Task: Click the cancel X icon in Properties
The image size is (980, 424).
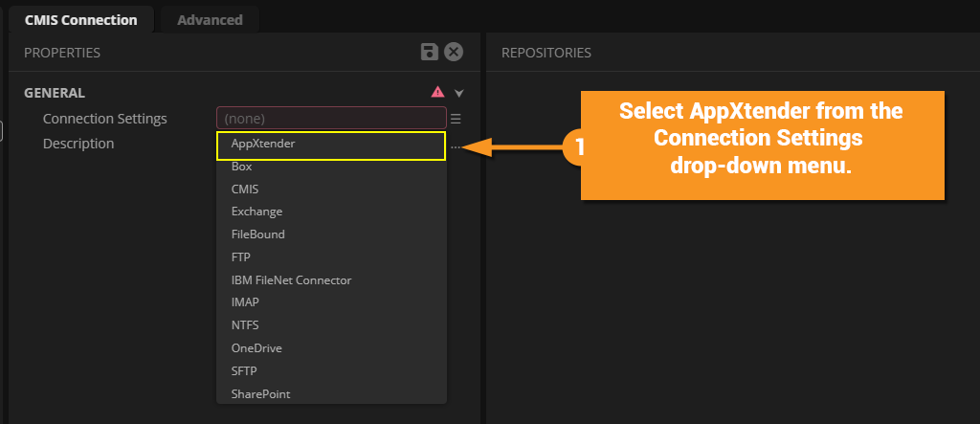Action: pos(455,52)
